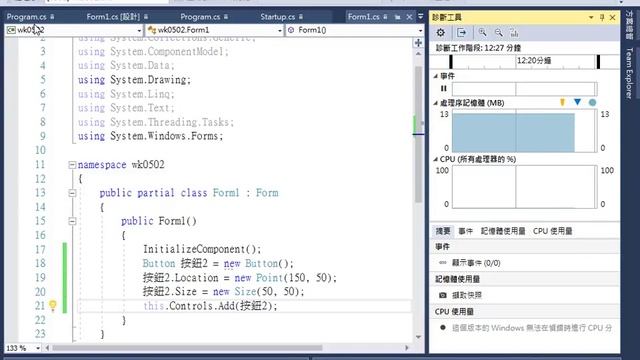Click 'InitializeComponent();' on line 17
The image size is (640, 360).
click(x=202, y=249)
